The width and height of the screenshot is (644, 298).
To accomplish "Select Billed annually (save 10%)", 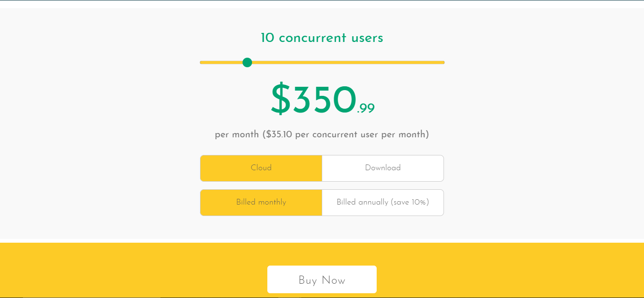I will [383, 202].
